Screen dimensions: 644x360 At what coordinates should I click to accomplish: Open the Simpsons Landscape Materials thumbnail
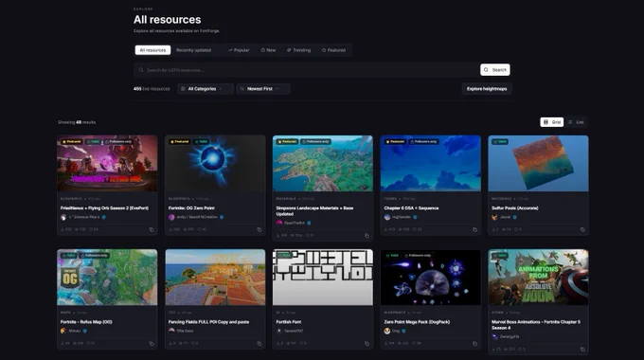tap(323, 164)
